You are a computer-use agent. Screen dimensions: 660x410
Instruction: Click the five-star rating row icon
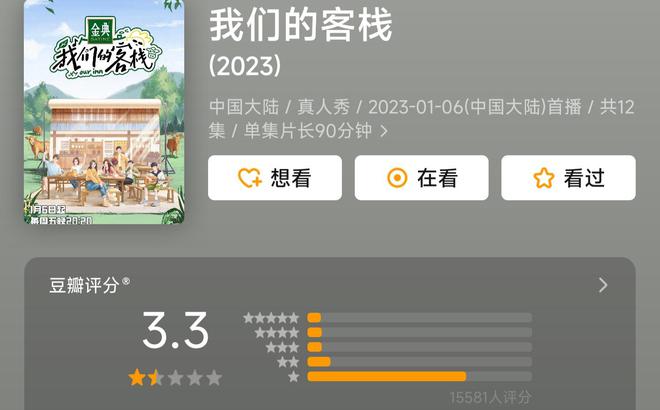pos(271,318)
